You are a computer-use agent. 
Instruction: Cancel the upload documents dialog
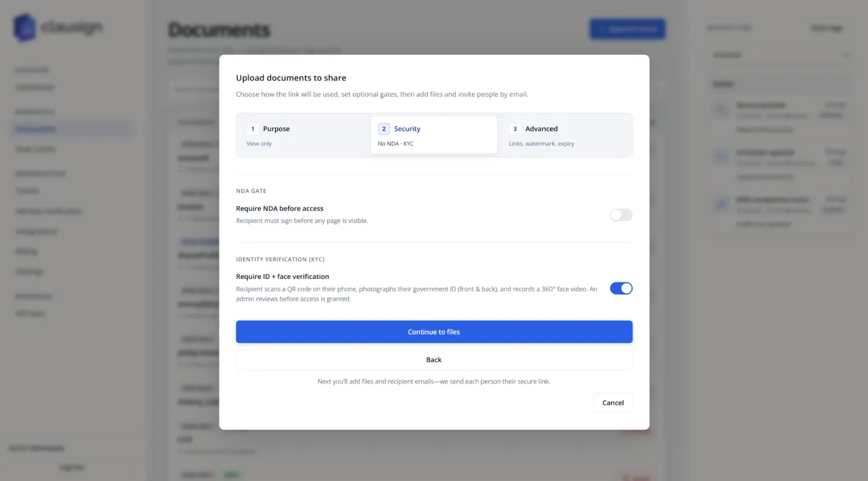[x=613, y=402]
